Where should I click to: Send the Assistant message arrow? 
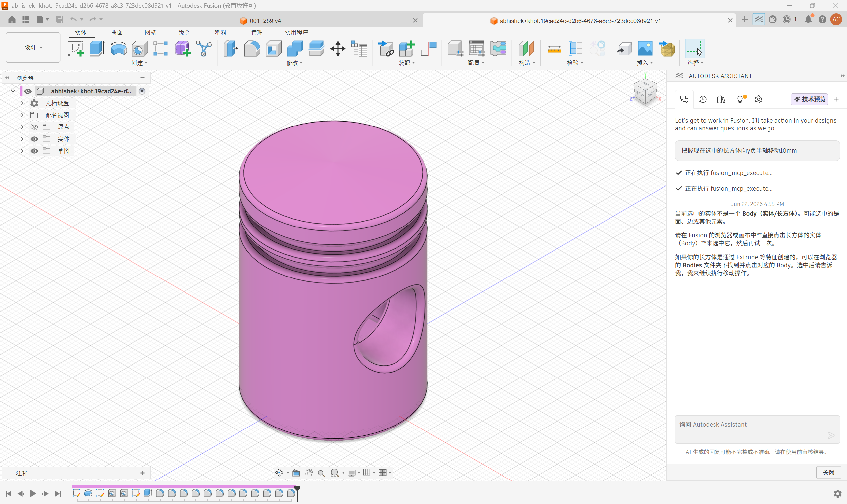coord(831,435)
